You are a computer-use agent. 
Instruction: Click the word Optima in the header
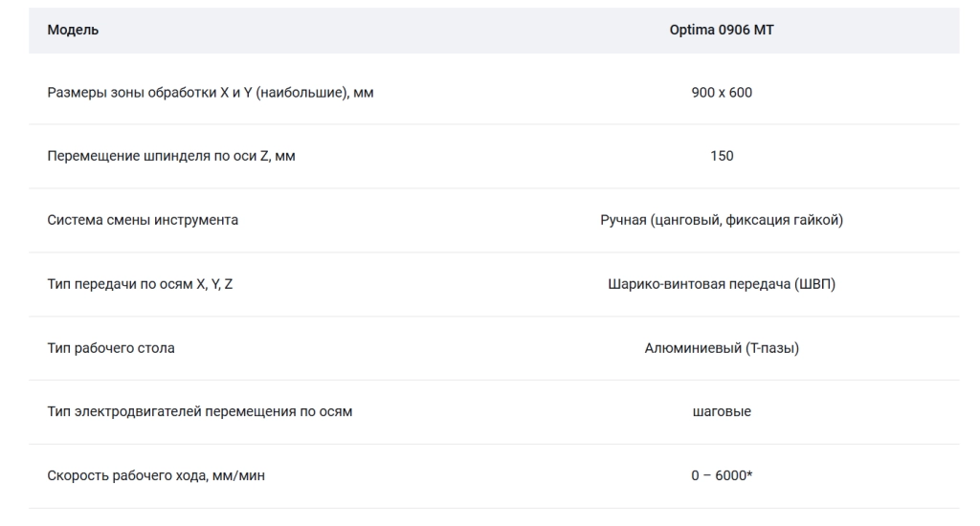(692, 30)
